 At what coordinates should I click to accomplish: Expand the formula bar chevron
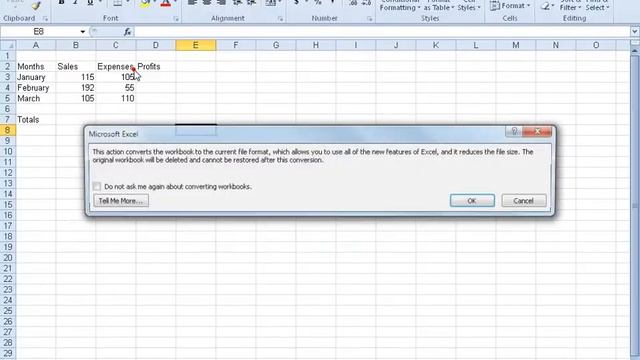(x=635, y=31)
